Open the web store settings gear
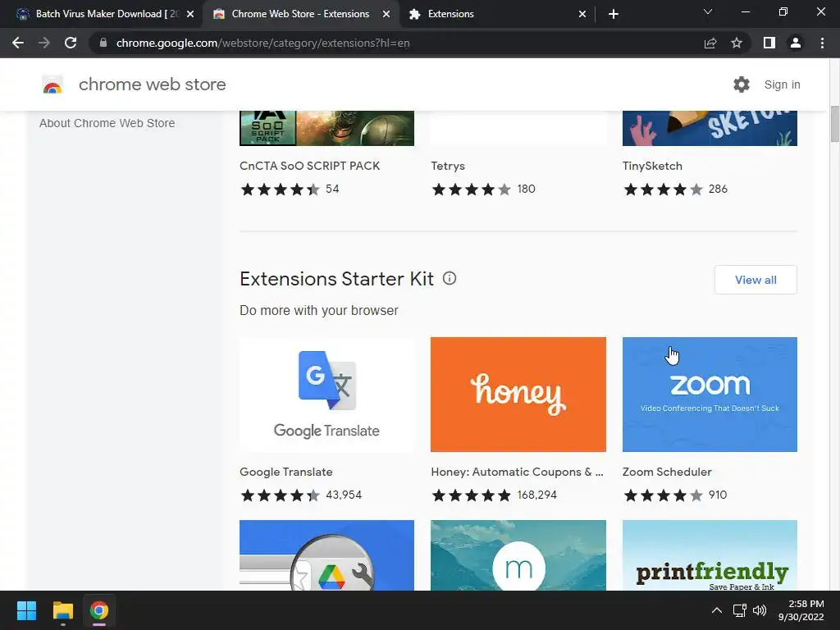The image size is (840, 630). (x=742, y=84)
